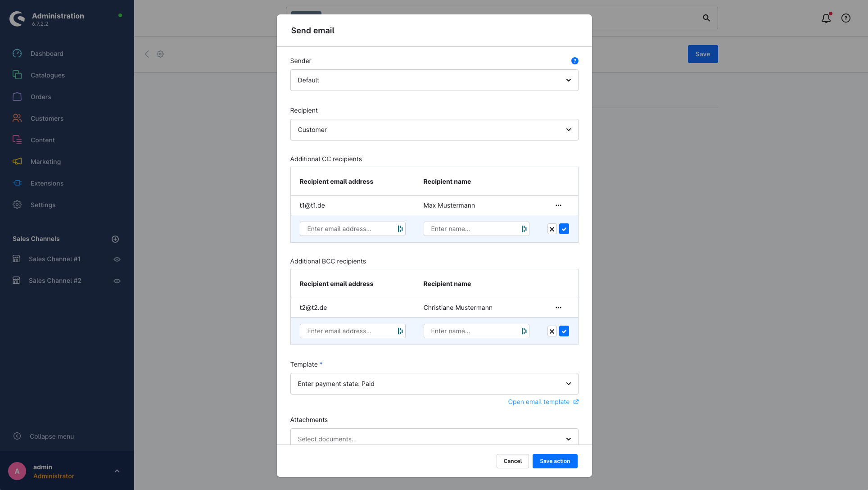Click the Save action button
Image resolution: width=868 pixels, height=490 pixels.
tap(555, 461)
